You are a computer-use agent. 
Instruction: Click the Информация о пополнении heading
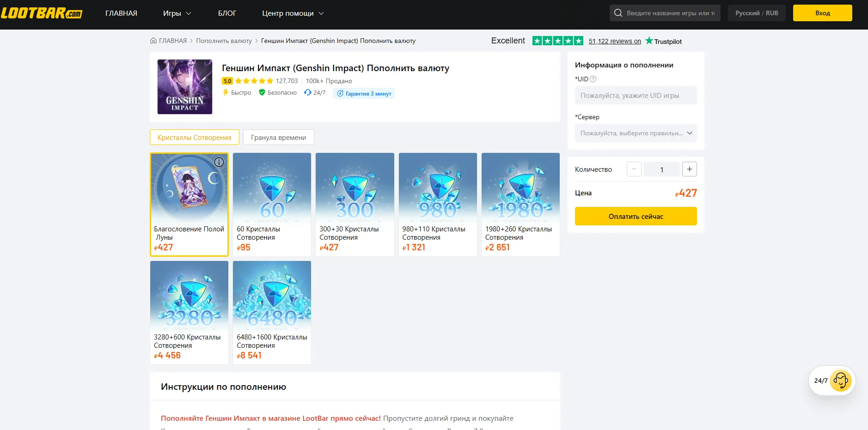pos(624,65)
